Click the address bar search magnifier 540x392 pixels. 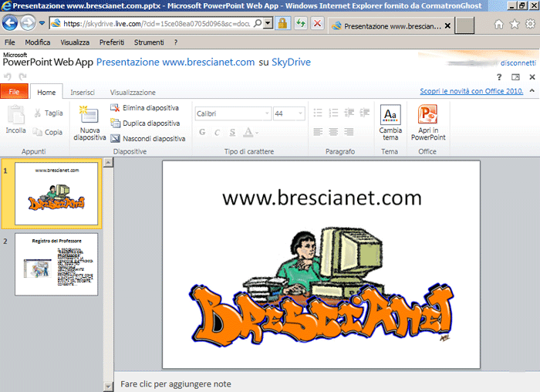click(x=258, y=23)
